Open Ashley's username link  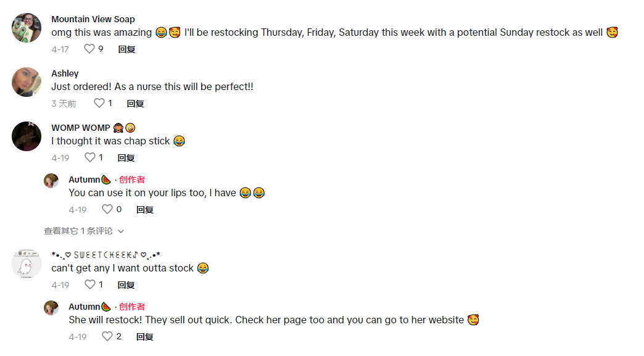point(65,73)
